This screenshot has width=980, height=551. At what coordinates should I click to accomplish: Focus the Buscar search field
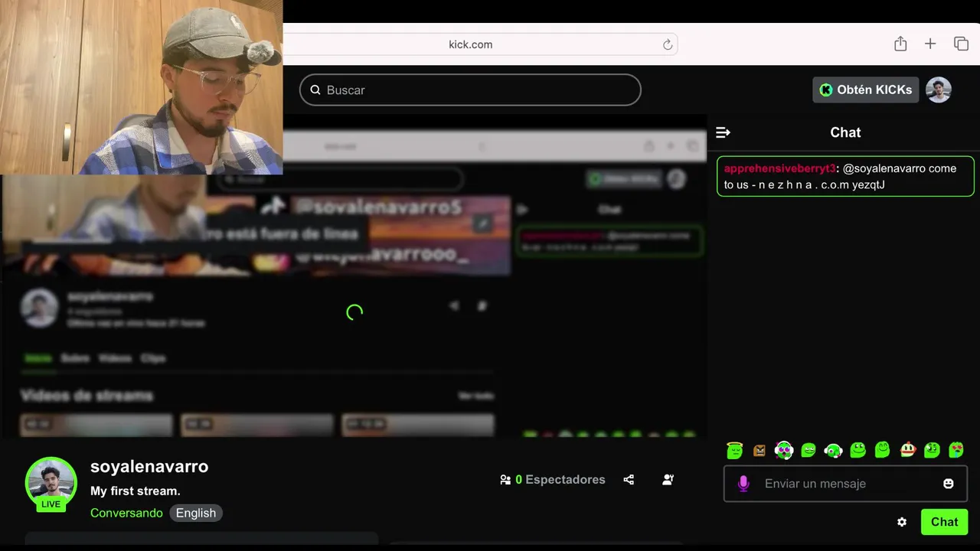(x=470, y=90)
